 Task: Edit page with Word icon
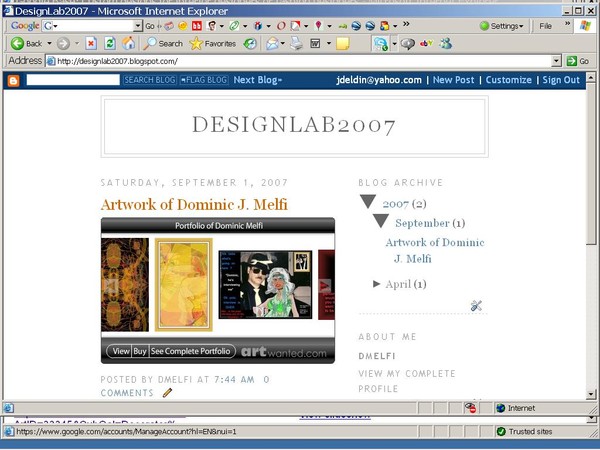coord(315,44)
